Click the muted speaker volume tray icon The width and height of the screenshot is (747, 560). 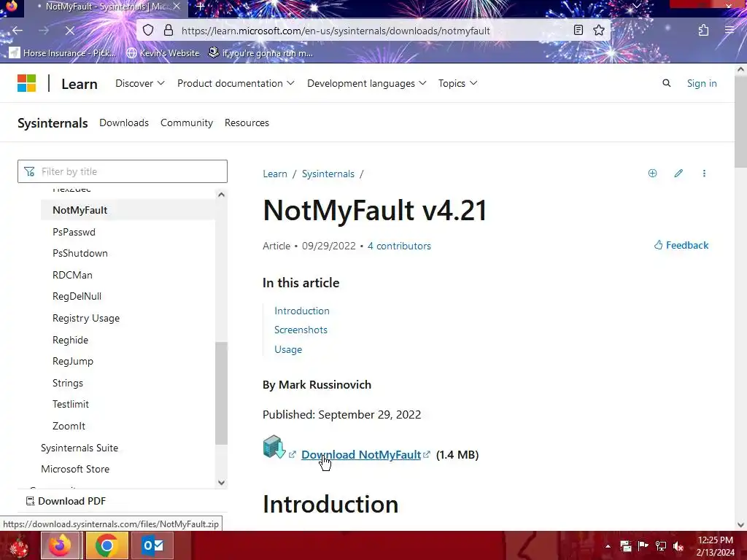click(678, 546)
